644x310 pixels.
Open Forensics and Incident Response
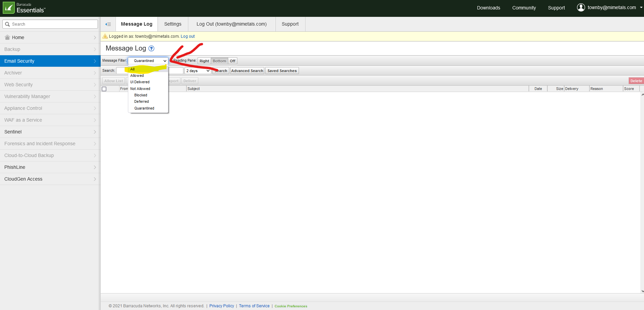click(50, 144)
